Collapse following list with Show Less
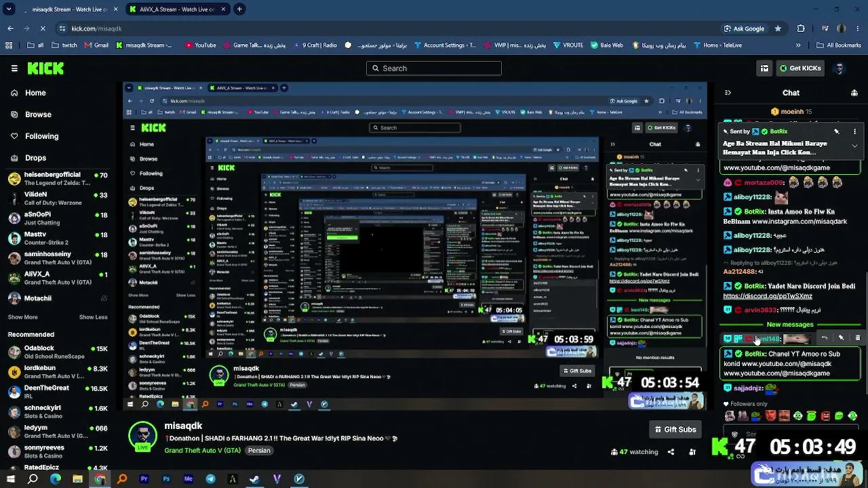 click(93, 317)
